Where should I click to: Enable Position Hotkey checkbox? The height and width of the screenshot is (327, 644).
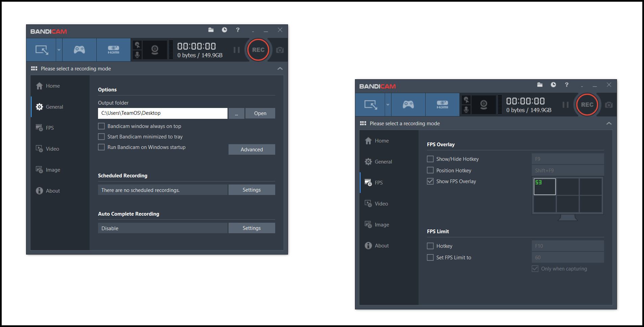click(430, 170)
